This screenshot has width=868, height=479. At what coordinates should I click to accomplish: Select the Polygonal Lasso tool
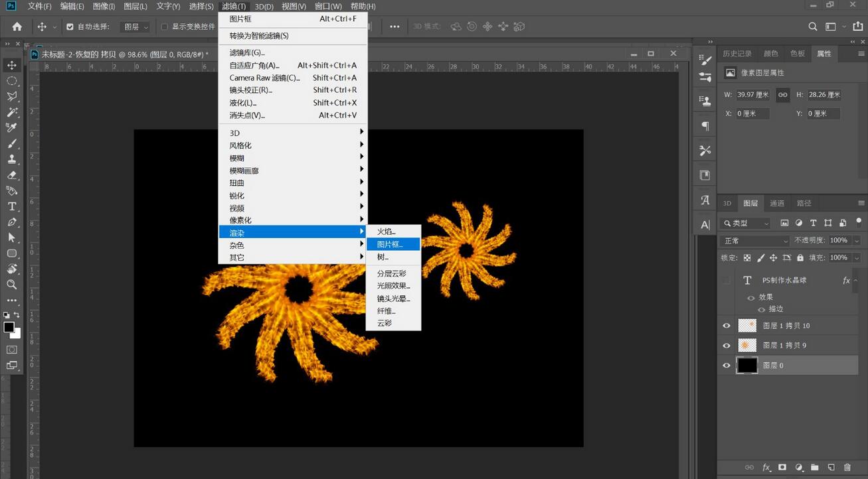click(x=12, y=96)
